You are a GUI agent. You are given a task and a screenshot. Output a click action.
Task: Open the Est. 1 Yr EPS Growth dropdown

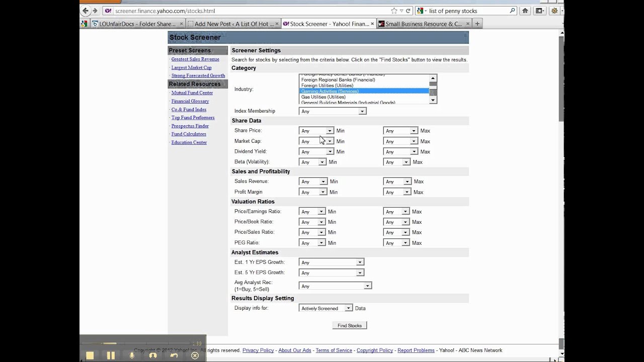tap(331, 262)
